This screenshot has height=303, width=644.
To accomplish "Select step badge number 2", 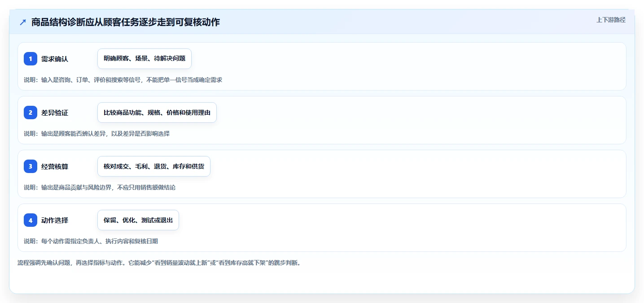I will pyautogui.click(x=31, y=113).
